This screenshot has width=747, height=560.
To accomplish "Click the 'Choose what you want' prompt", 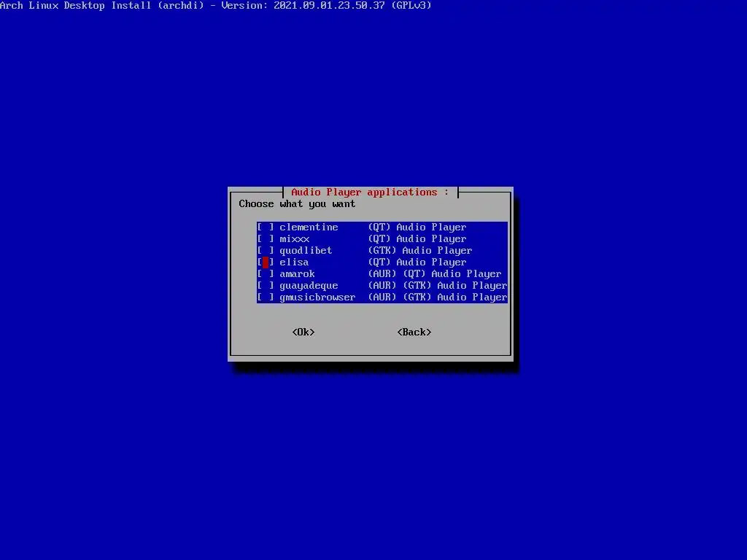I will click(298, 204).
